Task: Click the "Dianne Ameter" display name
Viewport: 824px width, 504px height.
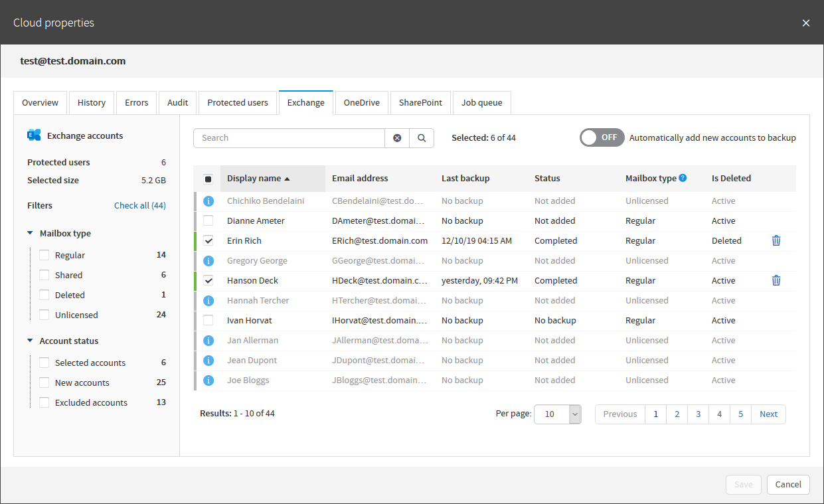Action: (256, 220)
